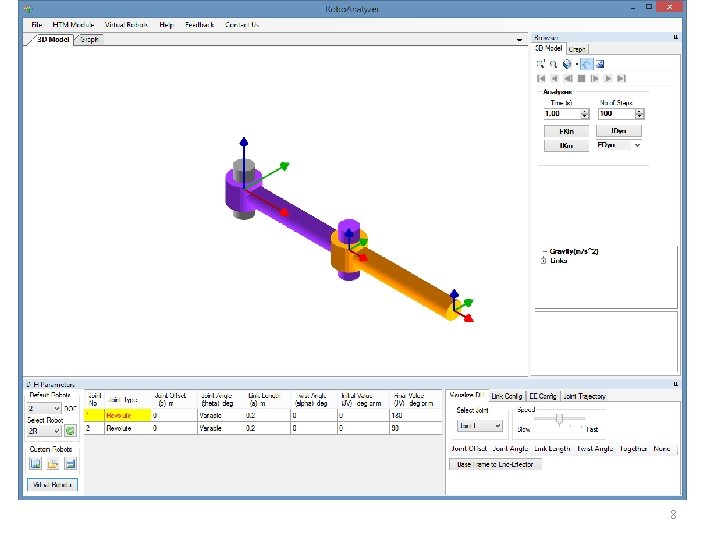
Task: Play the animation in reverse
Action: click(x=555, y=79)
